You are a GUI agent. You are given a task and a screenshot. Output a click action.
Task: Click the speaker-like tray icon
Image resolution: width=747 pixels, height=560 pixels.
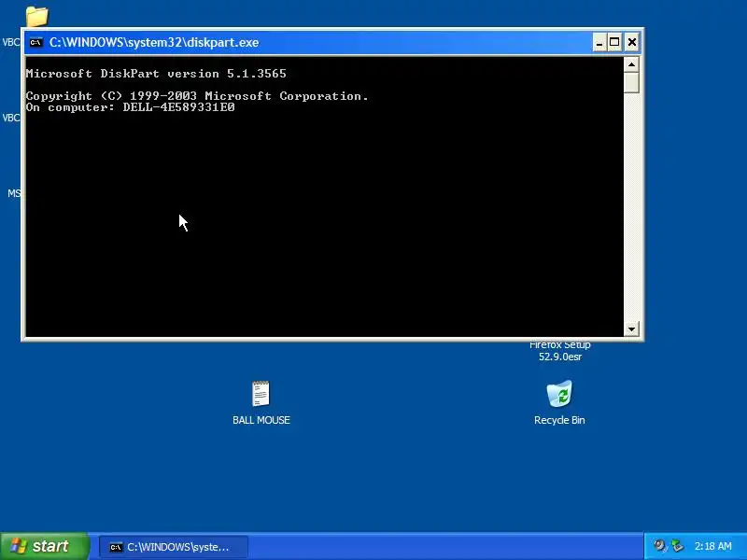coord(660,546)
